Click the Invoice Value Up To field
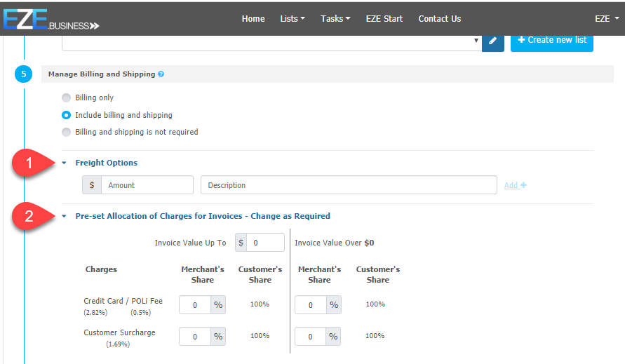The height and width of the screenshot is (364, 625). 265,243
